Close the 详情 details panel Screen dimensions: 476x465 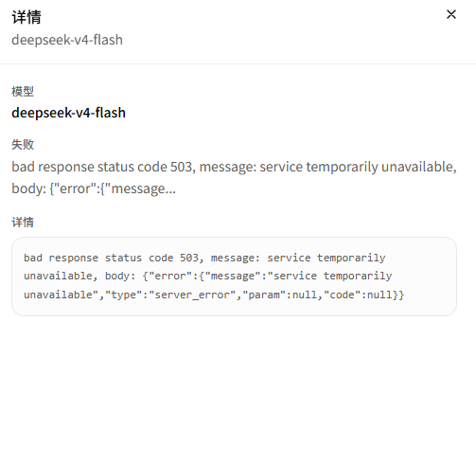(451, 14)
